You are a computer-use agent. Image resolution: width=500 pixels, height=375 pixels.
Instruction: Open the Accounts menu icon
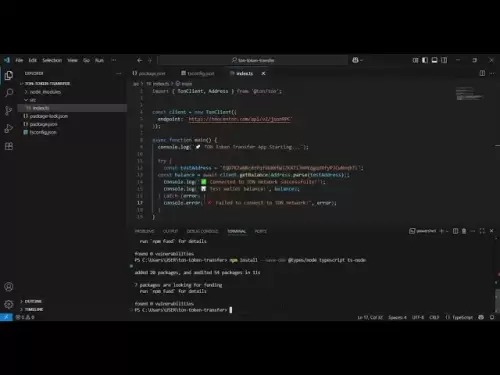coord(9,287)
